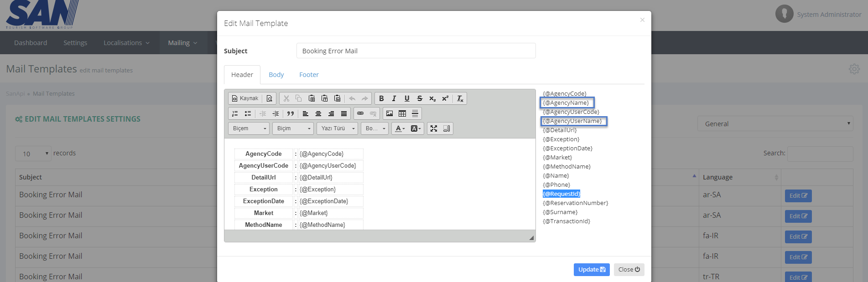Open the General dropdown on the page
The image size is (868, 282).
pos(774,124)
